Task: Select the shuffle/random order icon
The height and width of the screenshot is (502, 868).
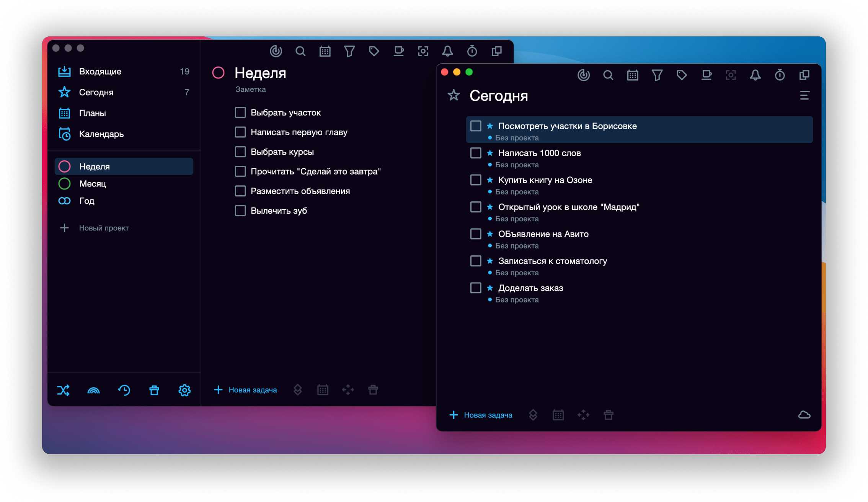Action: (63, 390)
